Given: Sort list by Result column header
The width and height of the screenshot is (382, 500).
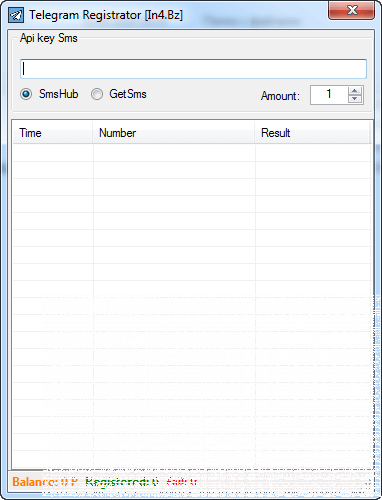Looking at the screenshot, I should (313, 133).
